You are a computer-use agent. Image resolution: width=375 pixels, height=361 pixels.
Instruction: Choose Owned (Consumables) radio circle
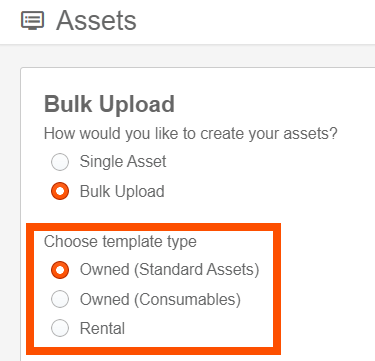[60, 299]
